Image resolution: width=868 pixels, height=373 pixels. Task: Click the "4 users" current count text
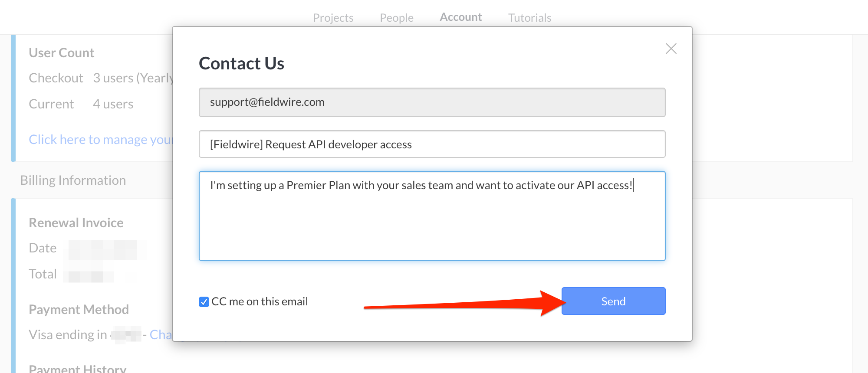click(x=113, y=104)
